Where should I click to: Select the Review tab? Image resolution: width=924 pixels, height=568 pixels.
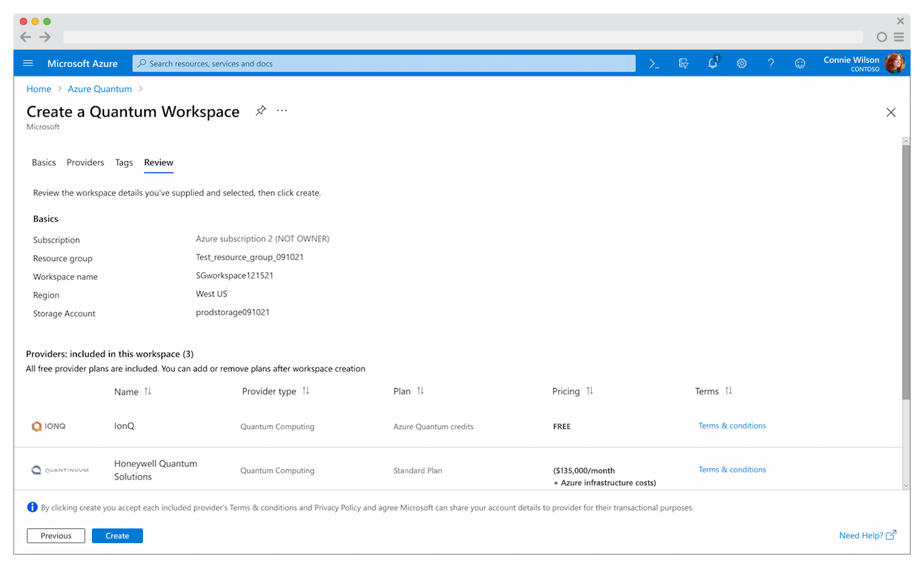tap(158, 163)
